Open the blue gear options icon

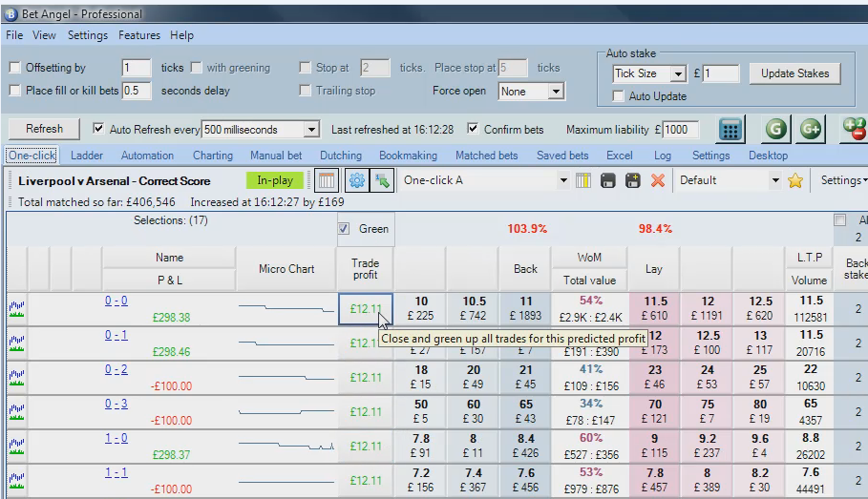[x=357, y=180]
